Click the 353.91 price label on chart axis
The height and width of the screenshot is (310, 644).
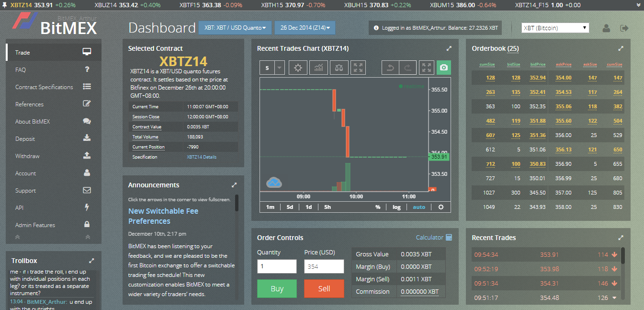coord(439,157)
